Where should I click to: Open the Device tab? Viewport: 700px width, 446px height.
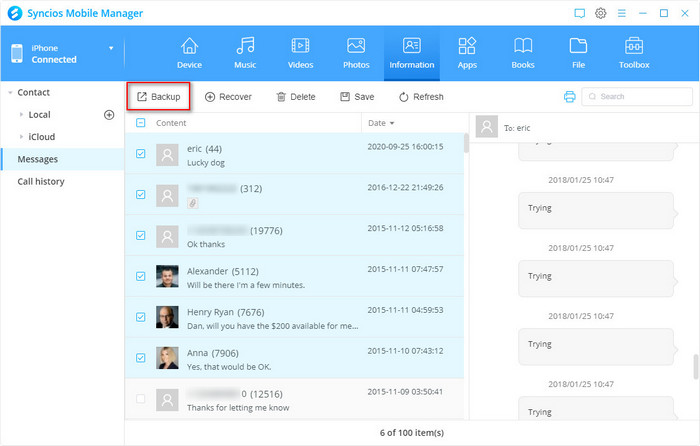click(189, 53)
